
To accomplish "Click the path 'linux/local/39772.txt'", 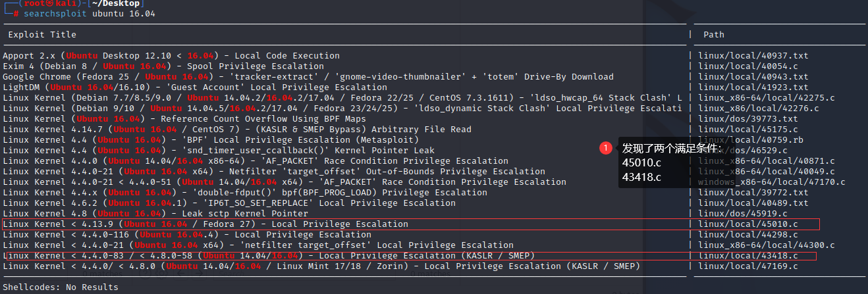I will [x=753, y=193].
